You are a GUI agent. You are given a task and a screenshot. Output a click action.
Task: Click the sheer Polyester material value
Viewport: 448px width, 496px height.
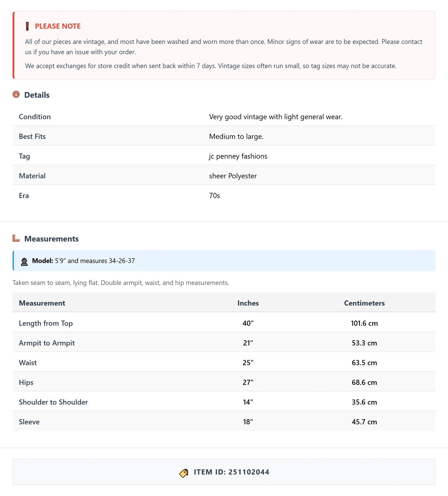[x=233, y=176]
